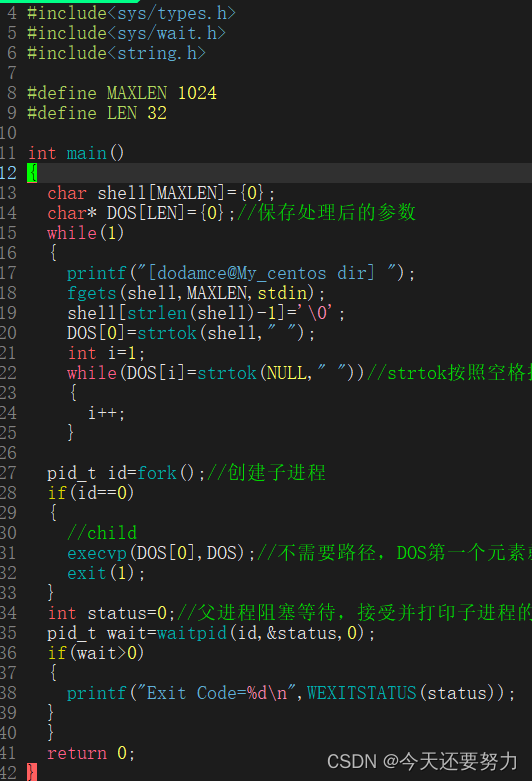Click the comment '创建子进程'

[x=276, y=473]
